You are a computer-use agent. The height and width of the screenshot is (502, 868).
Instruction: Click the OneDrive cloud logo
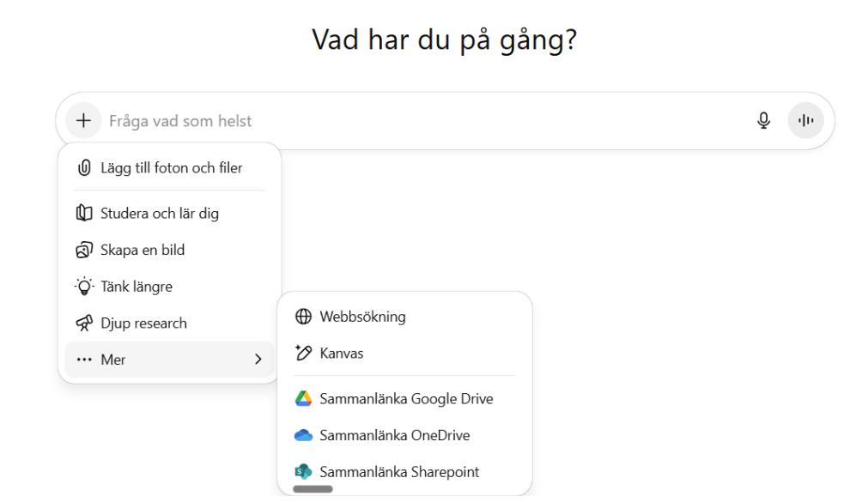click(303, 436)
